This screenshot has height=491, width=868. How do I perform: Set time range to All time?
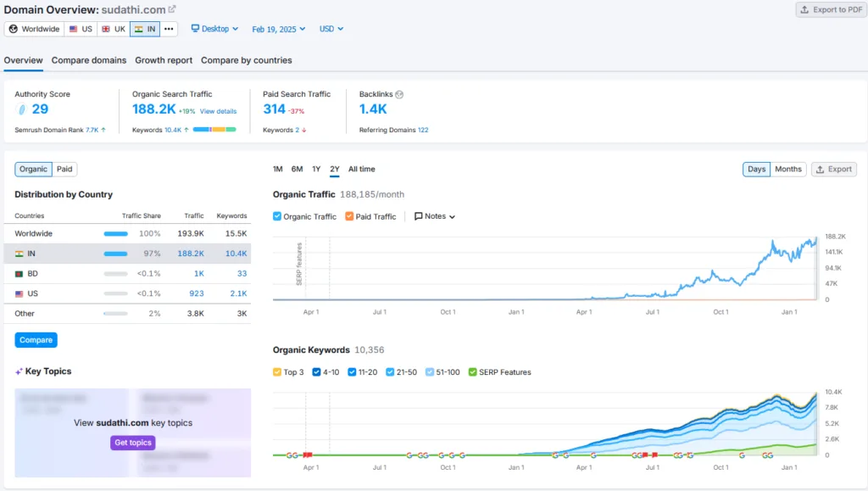[x=361, y=169]
